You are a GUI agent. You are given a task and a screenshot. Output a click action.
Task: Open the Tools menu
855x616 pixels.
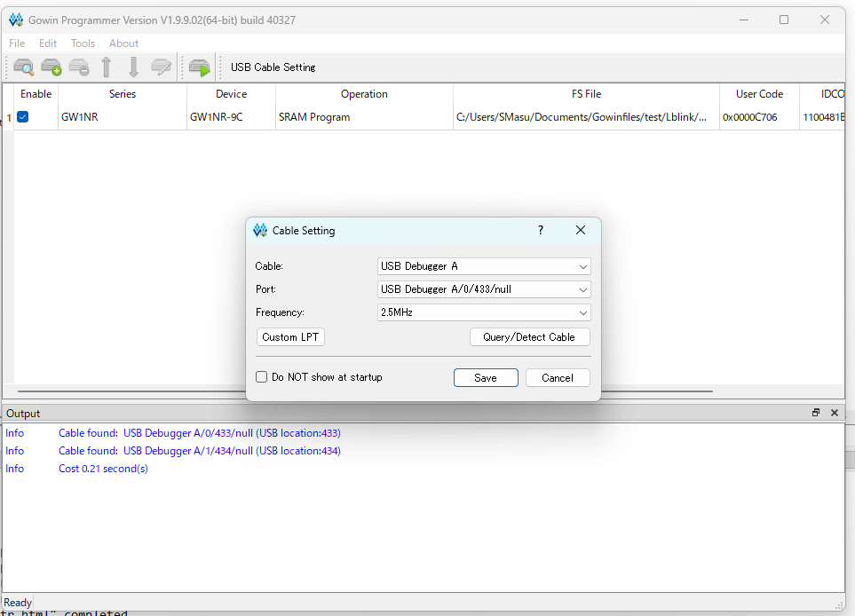pyautogui.click(x=83, y=43)
